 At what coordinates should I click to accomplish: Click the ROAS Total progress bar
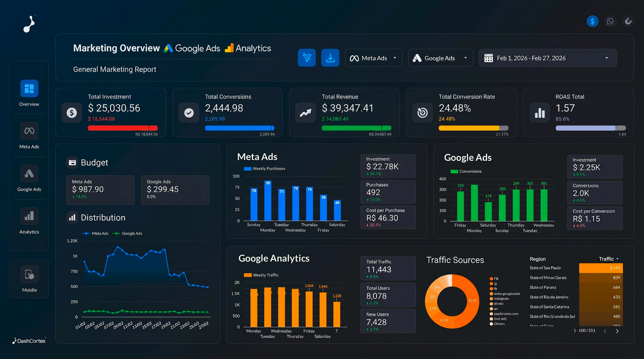[x=591, y=128]
